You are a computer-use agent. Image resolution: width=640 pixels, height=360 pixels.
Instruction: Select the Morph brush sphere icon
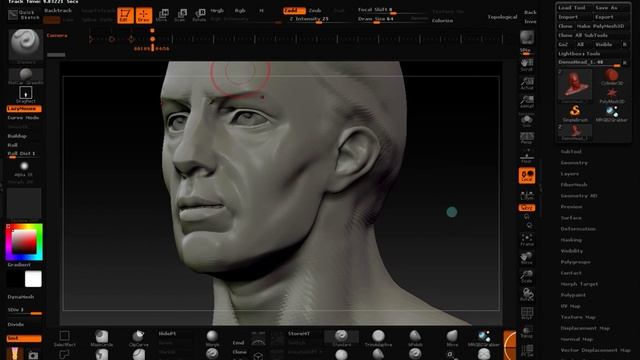pos(212,338)
